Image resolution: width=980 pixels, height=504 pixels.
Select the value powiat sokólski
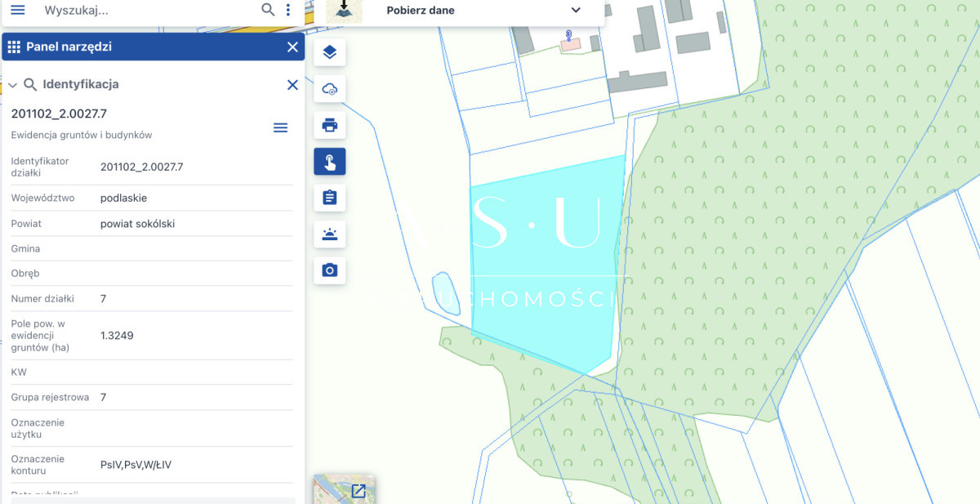point(137,224)
